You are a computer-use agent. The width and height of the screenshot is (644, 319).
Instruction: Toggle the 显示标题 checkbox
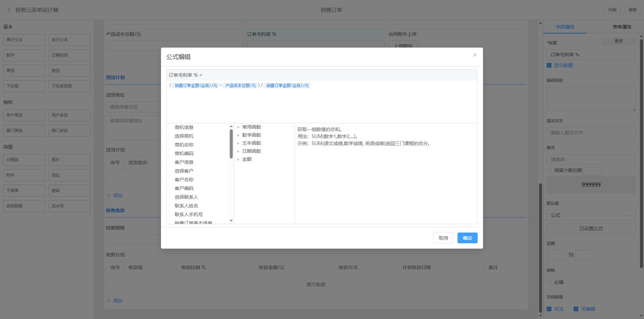[549, 66]
